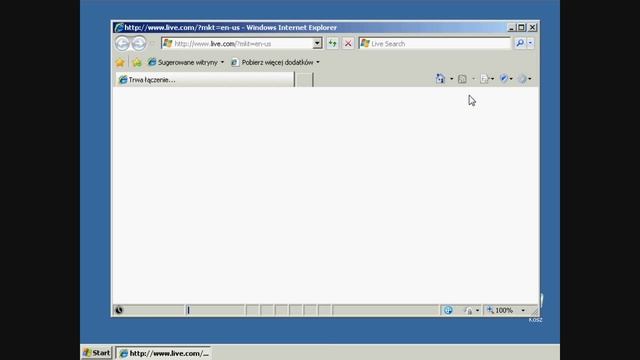Minimize the Internet Explorer window
Image resolution: width=640 pixels, height=360 pixels.
(511, 27)
